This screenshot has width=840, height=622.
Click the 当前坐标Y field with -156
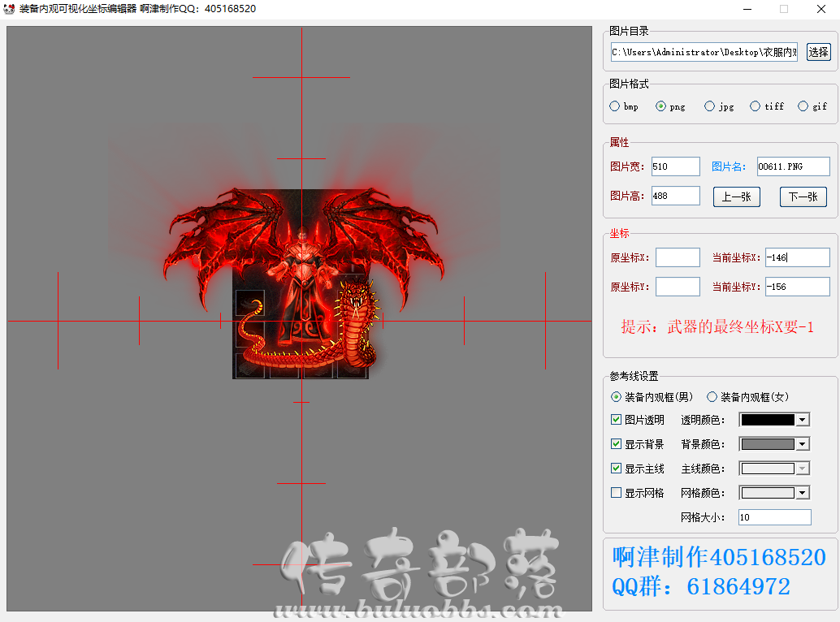coord(798,287)
